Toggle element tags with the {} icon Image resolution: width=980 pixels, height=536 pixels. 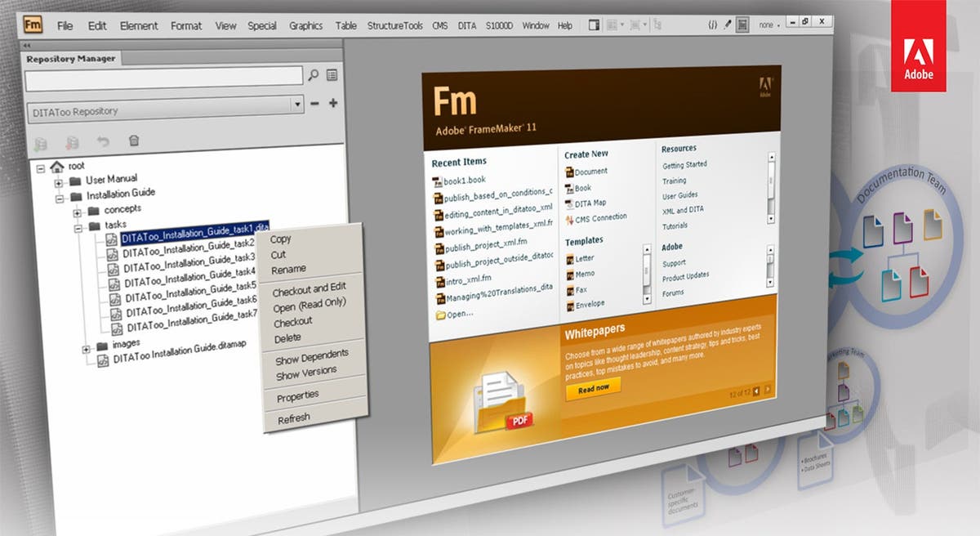click(712, 24)
